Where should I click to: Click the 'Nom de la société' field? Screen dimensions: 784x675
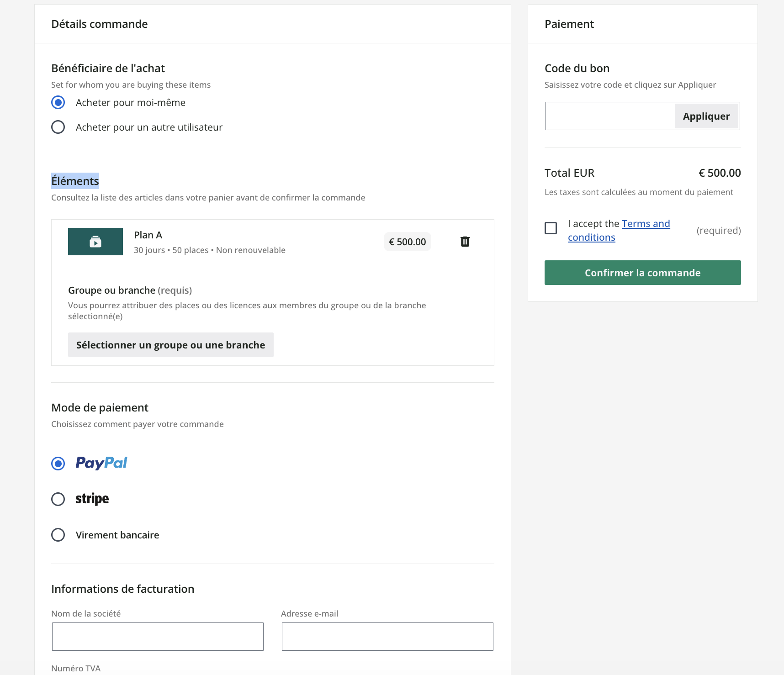pyautogui.click(x=158, y=636)
